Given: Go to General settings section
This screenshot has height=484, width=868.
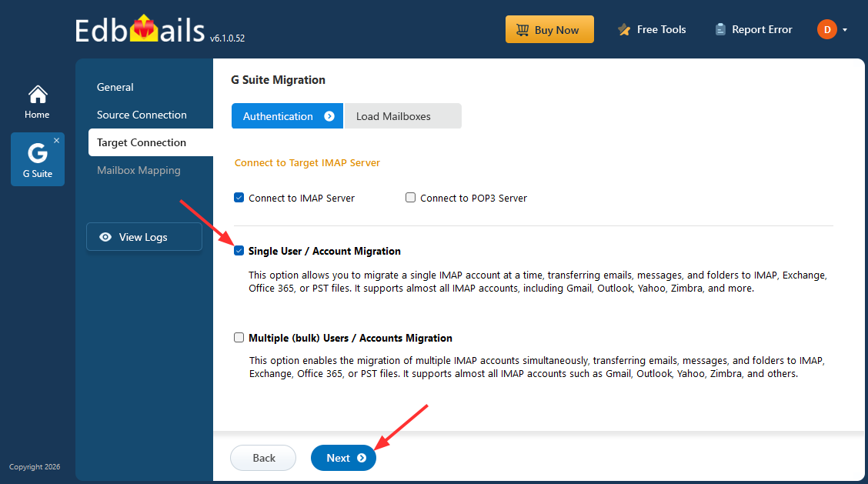Looking at the screenshot, I should pos(115,87).
